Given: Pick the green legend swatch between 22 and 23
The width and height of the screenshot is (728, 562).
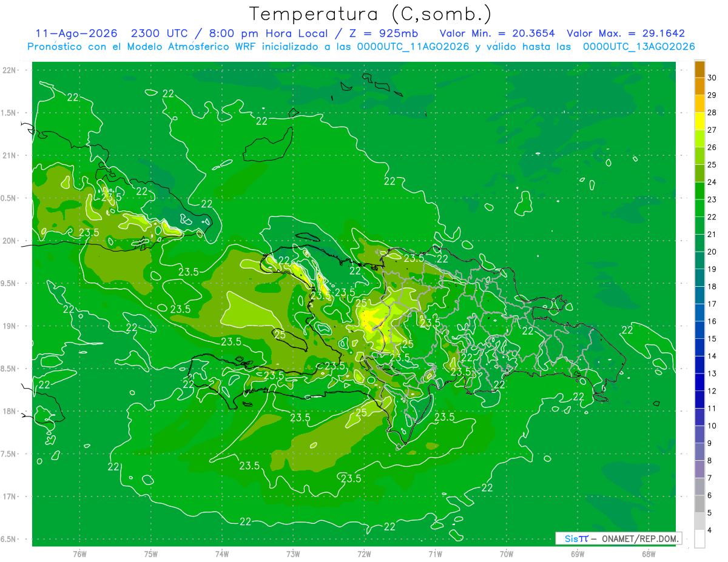Looking at the screenshot, I should pos(699,209).
